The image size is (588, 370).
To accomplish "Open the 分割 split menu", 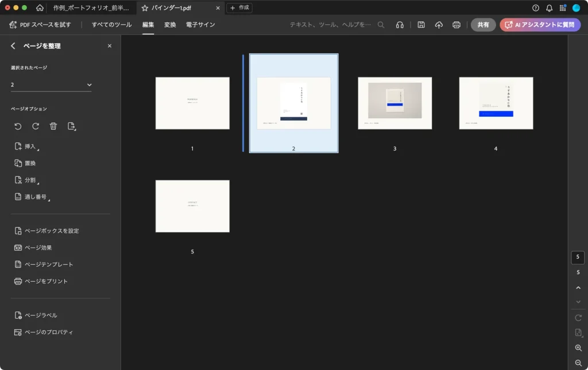I will (x=26, y=180).
